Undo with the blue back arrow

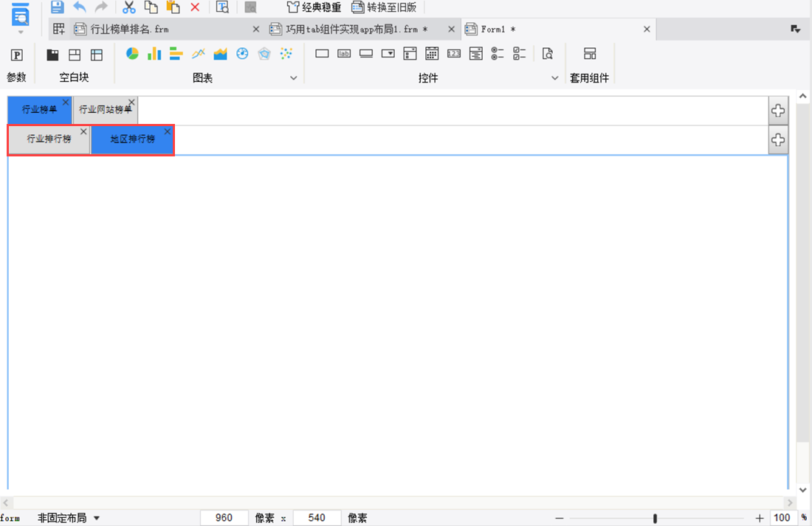(x=80, y=7)
